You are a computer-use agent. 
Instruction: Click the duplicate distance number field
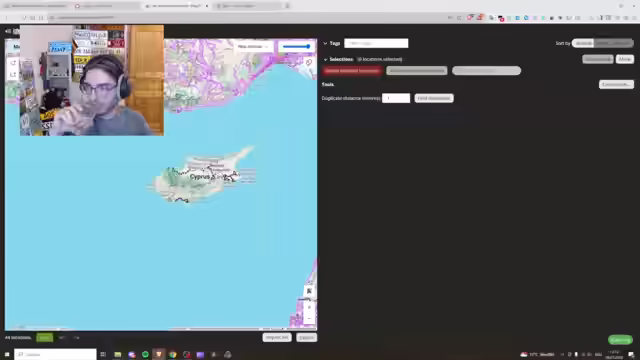click(396, 98)
